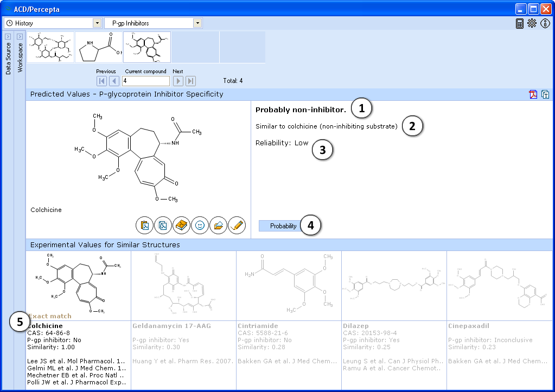Click the Data Source vertical tab label
This screenshot has height=392, width=555.
(x=8, y=59)
